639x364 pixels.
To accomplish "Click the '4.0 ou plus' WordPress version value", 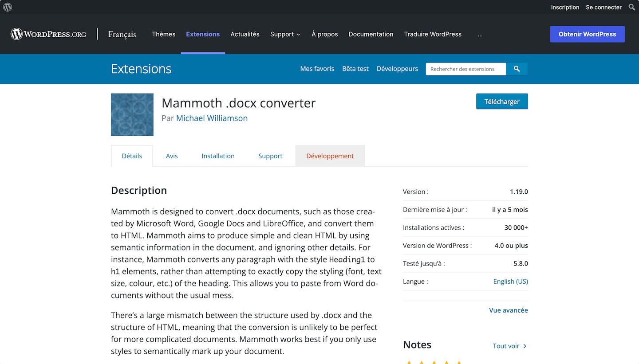I will pos(511,246).
